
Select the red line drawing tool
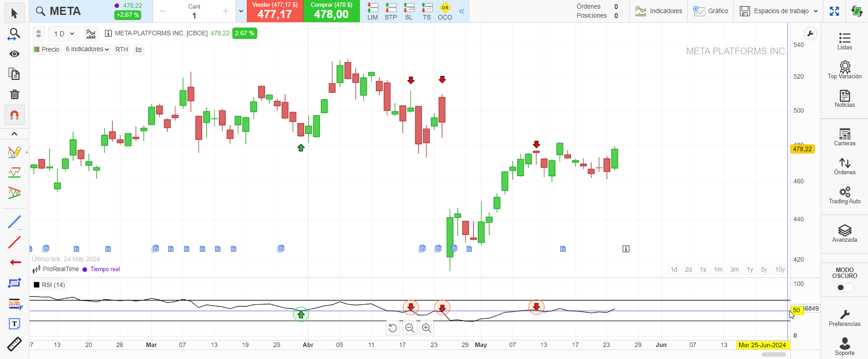click(x=14, y=242)
